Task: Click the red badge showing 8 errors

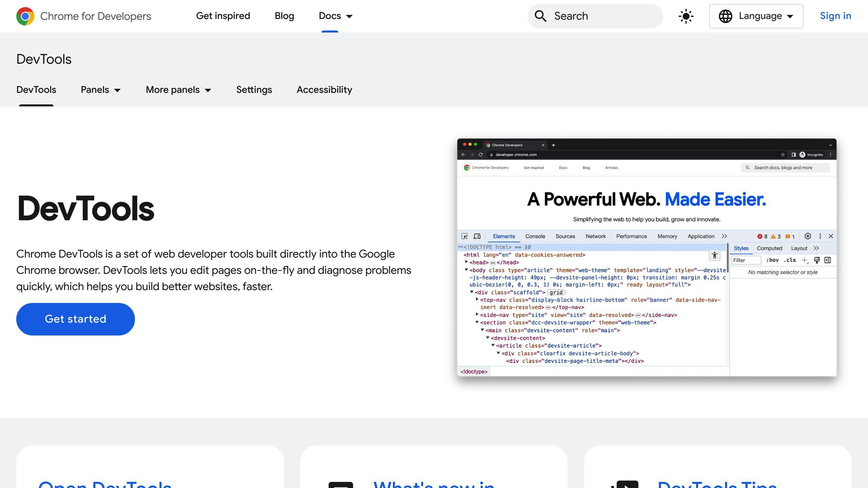Action: (761, 236)
